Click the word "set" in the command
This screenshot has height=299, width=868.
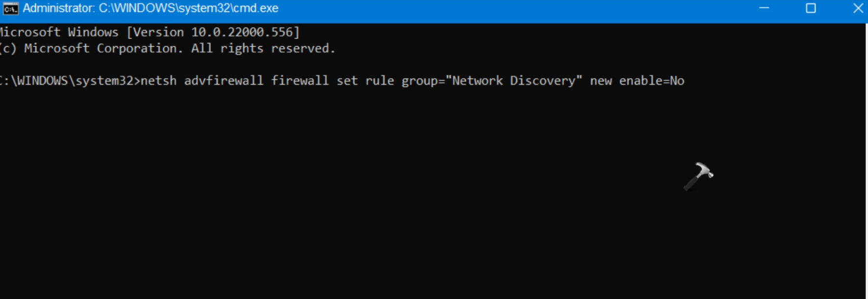(347, 81)
